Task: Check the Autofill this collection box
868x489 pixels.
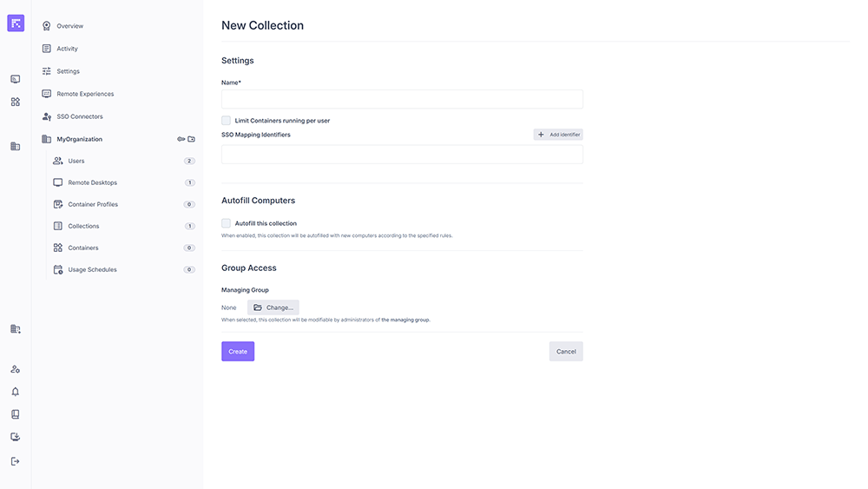Action: pyautogui.click(x=227, y=223)
